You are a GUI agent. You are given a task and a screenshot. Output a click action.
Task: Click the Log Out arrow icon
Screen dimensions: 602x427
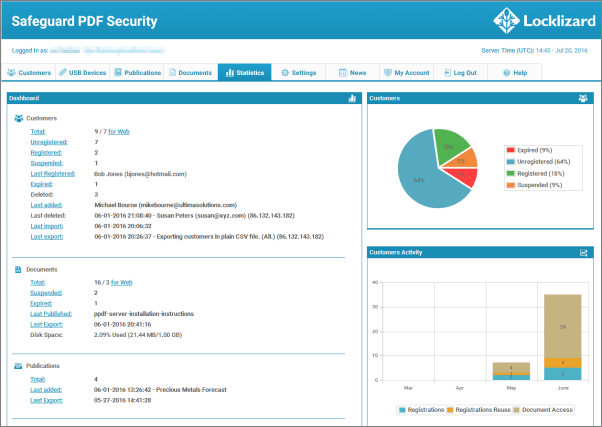pos(447,73)
